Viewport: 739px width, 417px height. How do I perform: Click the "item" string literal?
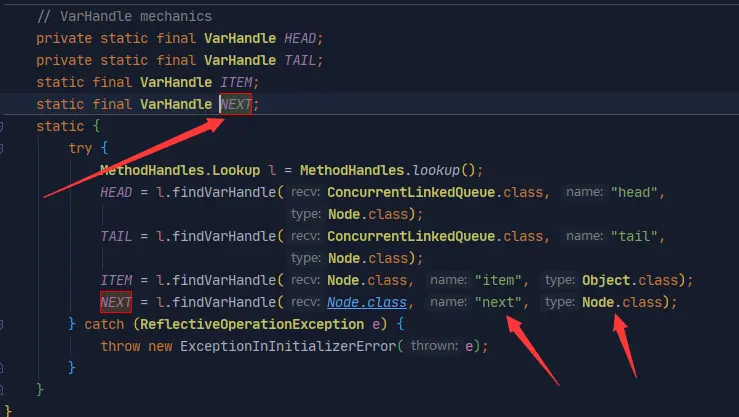tap(498, 280)
